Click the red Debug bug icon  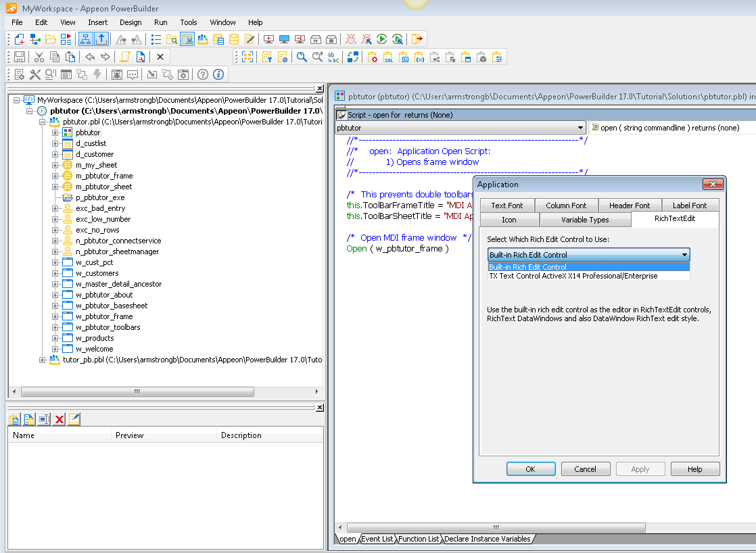[350, 39]
